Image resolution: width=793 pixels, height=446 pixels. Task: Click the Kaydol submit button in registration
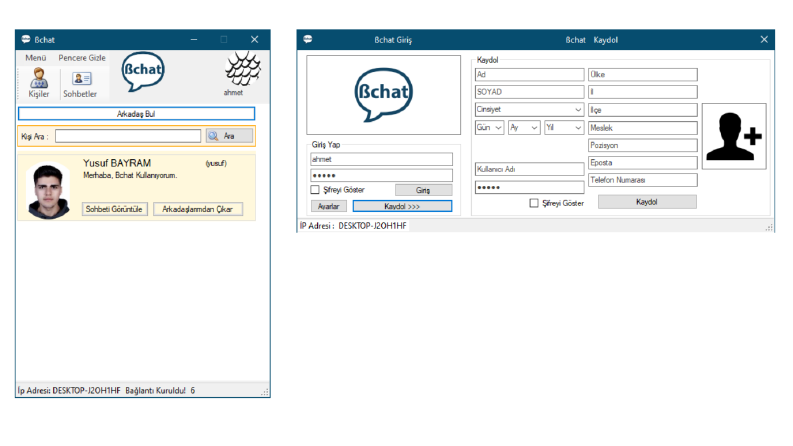tap(647, 202)
